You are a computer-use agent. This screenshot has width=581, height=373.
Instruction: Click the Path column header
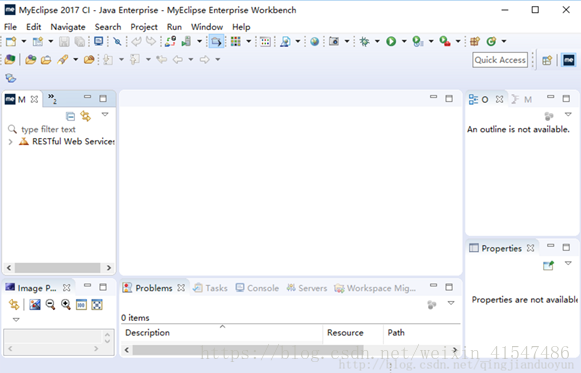pyautogui.click(x=422, y=333)
